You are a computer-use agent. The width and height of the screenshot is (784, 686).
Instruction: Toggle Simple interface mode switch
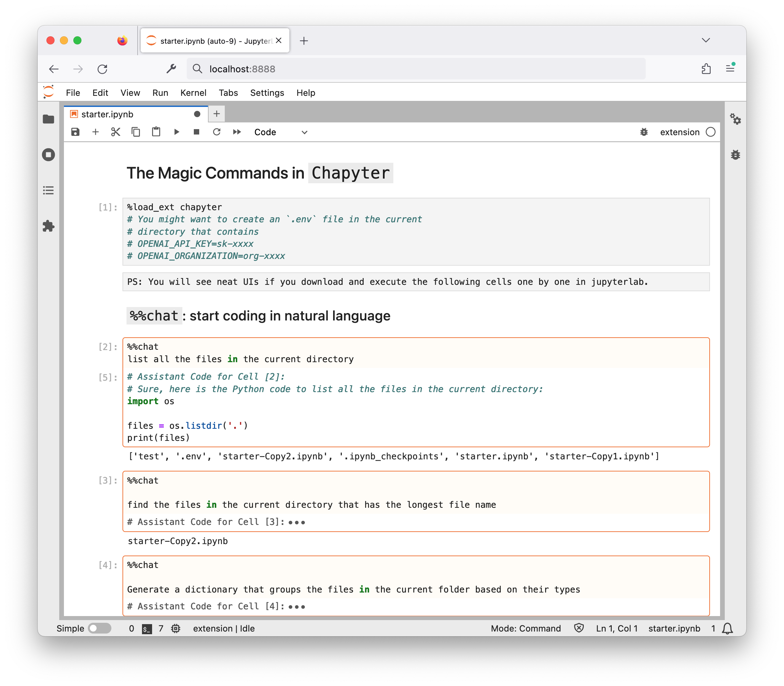[100, 628]
